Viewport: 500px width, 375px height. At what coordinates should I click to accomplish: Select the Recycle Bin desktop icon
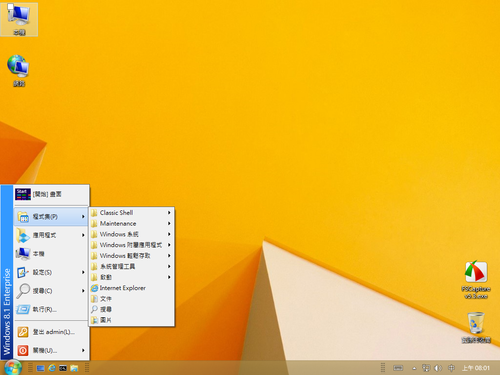[x=476, y=327]
